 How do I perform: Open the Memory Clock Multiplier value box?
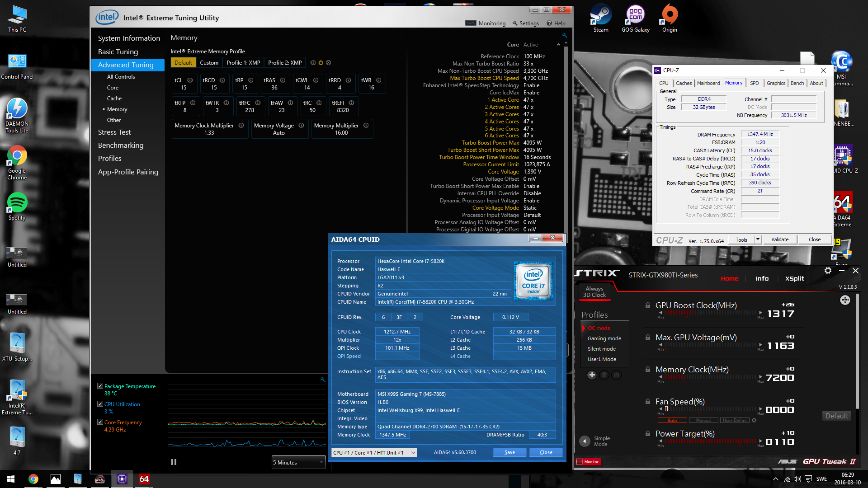pos(209,129)
